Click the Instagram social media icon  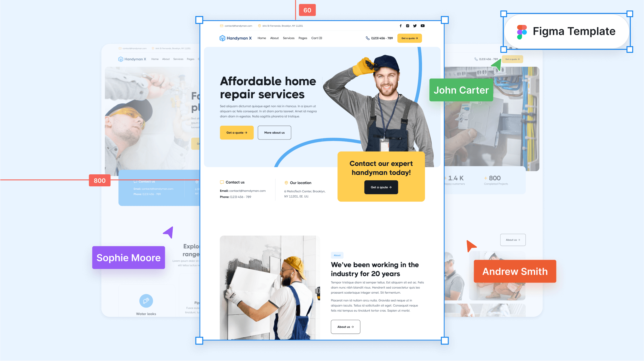point(407,26)
